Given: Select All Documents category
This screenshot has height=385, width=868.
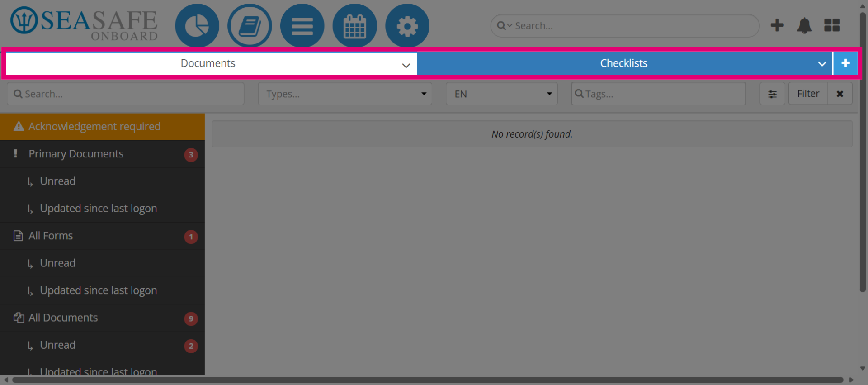Looking at the screenshot, I should [102, 318].
